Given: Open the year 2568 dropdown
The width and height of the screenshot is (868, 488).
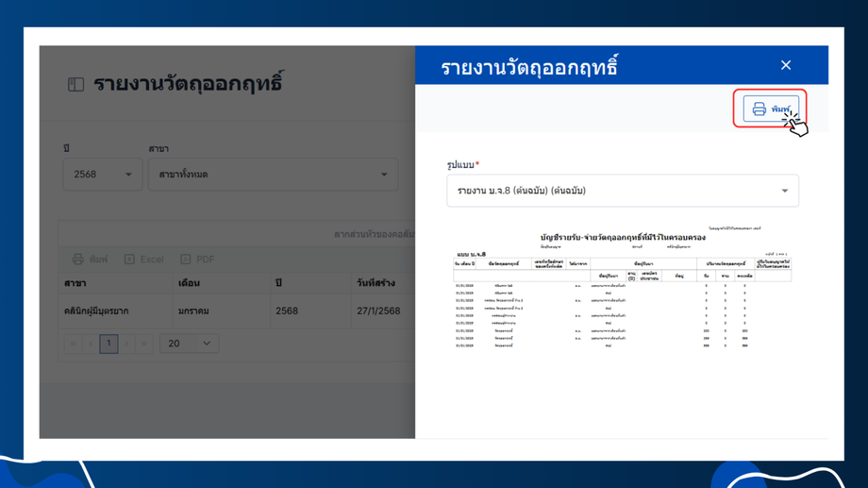Looking at the screenshot, I should click(103, 175).
